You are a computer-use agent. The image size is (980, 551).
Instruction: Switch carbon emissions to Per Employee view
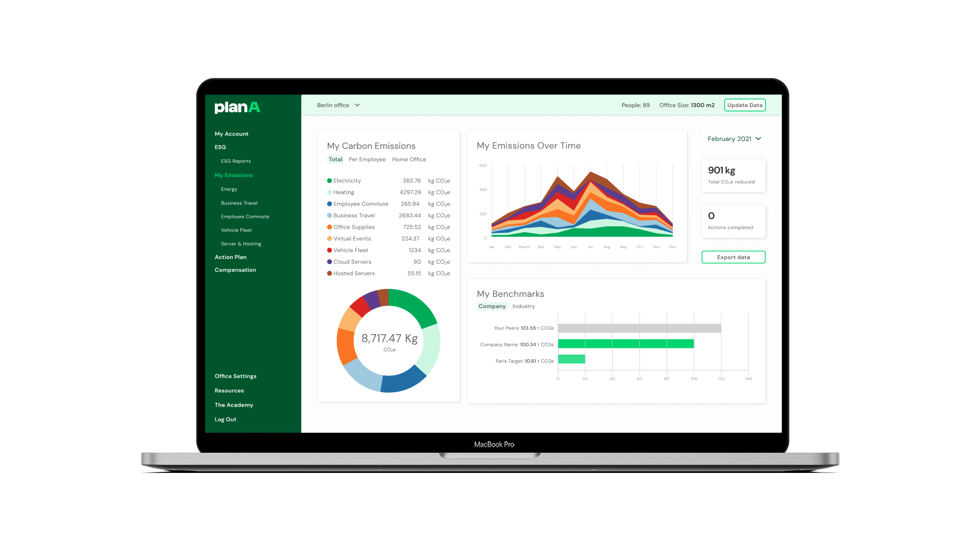[x=367, y=159]
